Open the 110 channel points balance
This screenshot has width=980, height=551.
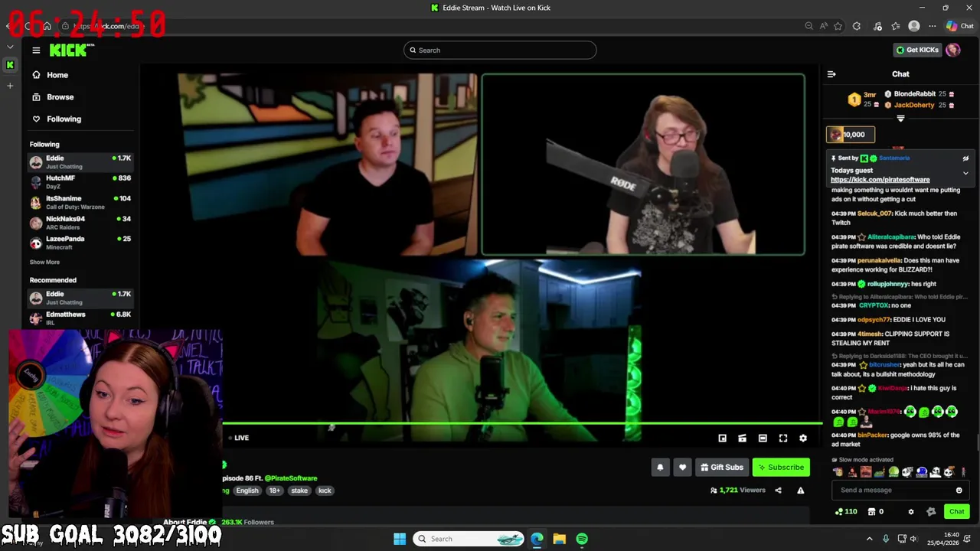tap(846, 511)
